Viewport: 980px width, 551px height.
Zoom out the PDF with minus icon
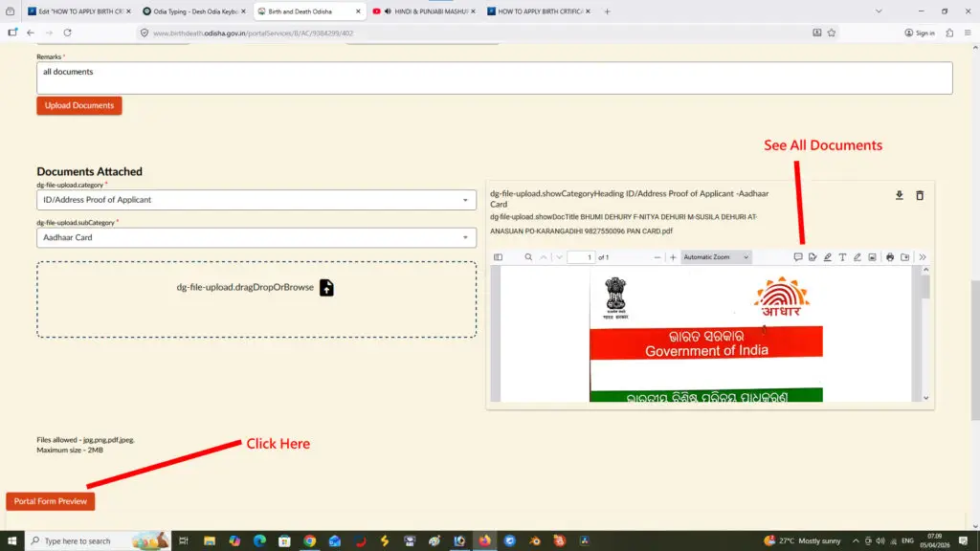coord(659,257)
